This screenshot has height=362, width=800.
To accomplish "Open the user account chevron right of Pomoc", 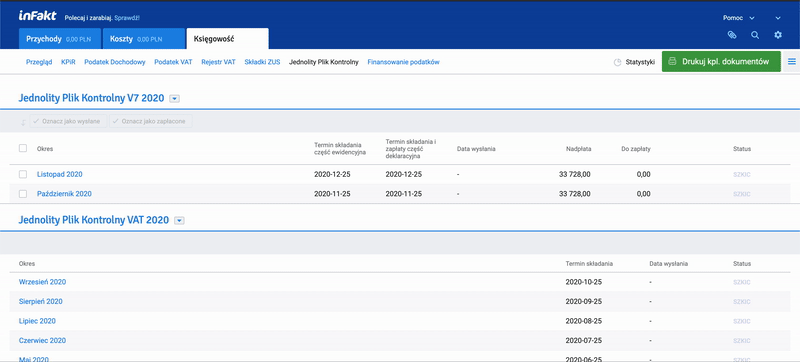I will pos(778,18).
